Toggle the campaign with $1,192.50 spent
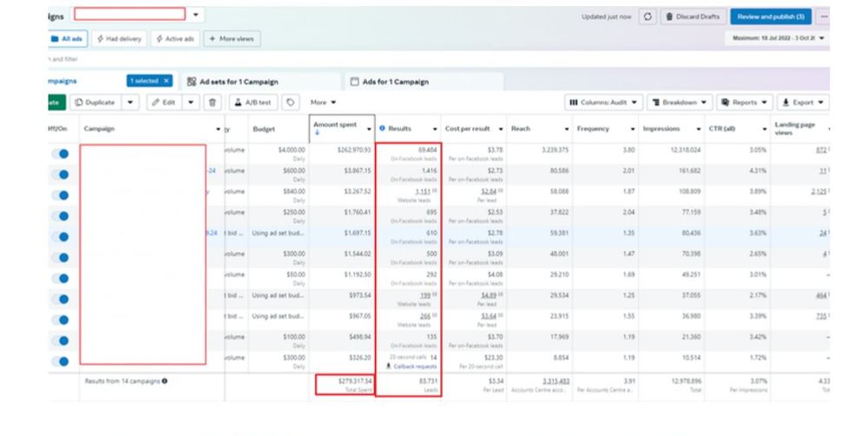Image resolution: width=868 pixels, height=436 pixels. (x=61, y=278)
